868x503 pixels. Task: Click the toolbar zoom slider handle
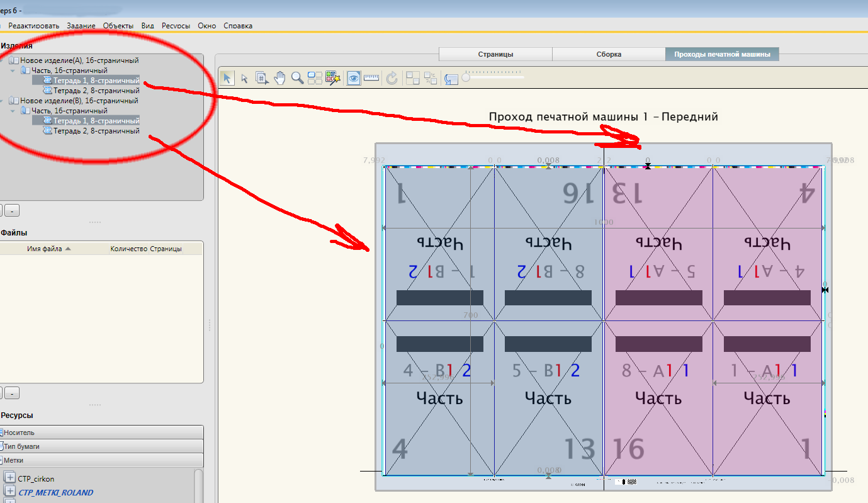pyautogui.click(x=466, y=77)
